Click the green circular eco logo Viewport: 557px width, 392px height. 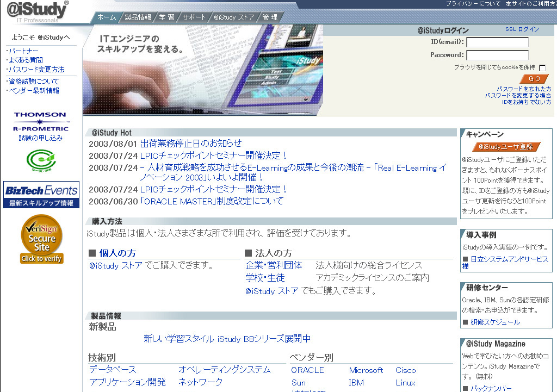[41, 160]
